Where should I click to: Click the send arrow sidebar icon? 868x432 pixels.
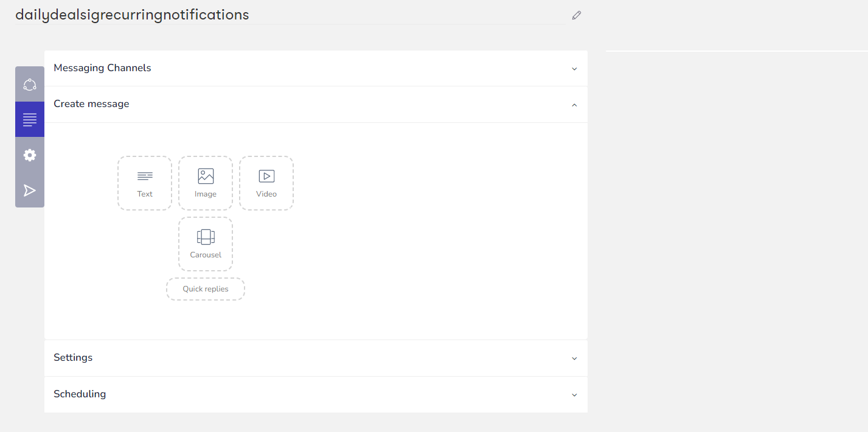point(30,191)
